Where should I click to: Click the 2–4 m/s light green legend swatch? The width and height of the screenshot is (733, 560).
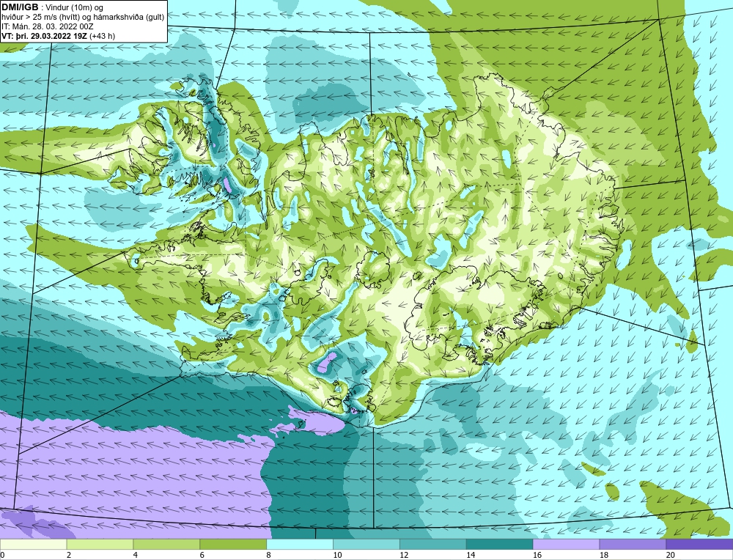tap(100, 545)
